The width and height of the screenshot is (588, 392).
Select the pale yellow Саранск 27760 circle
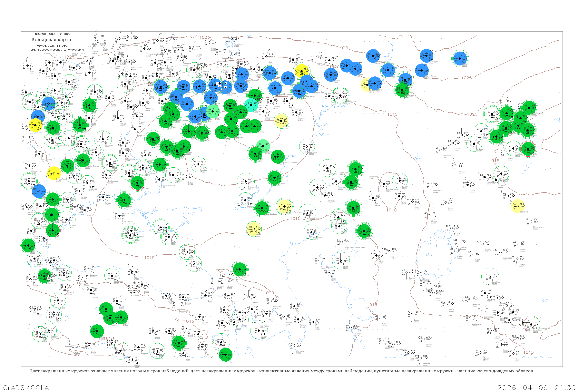[281, 121]
